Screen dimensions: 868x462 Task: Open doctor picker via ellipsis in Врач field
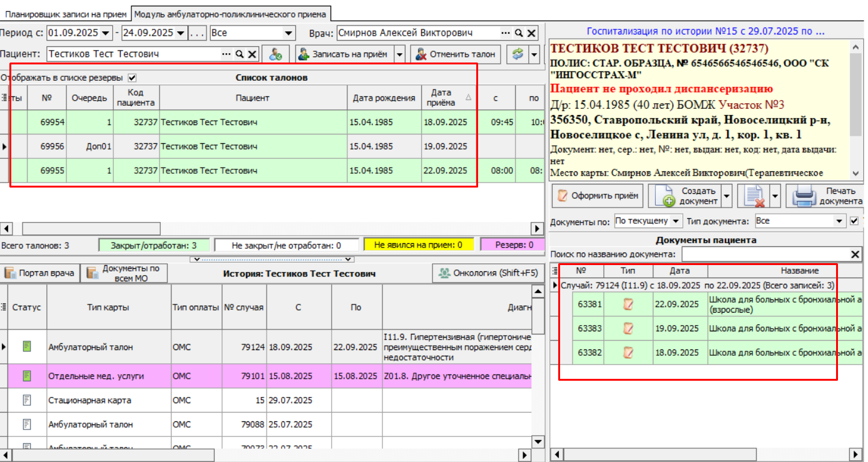506,33
